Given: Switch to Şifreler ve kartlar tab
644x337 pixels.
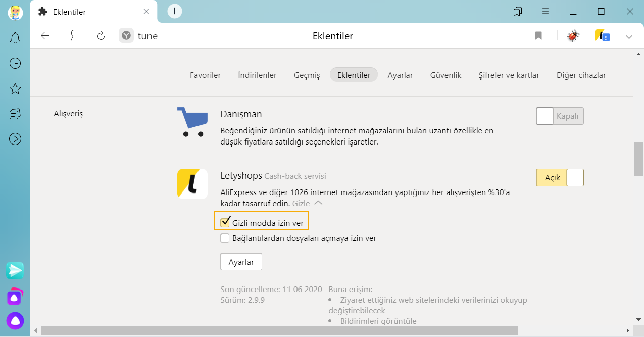Looking at the screenshot, I should pos(509,75).
